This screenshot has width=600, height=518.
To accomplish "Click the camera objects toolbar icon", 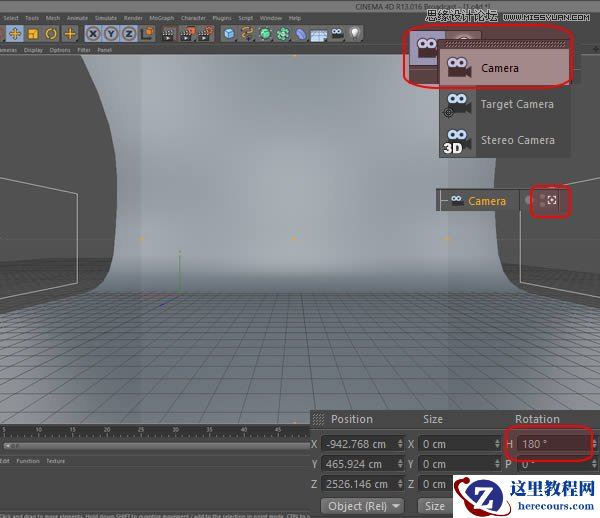I will (337, 34).
